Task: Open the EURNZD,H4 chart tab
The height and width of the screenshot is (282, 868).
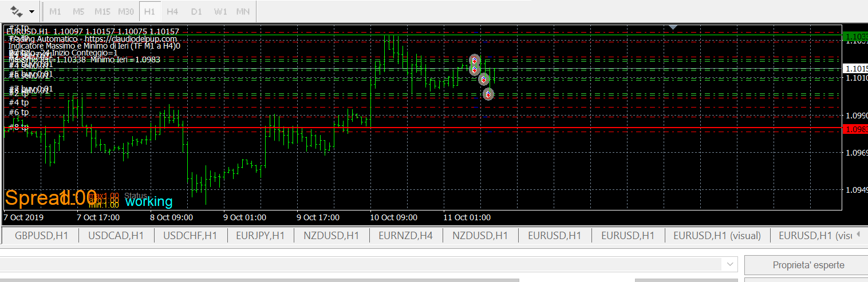Action: [x=407, y=235]
